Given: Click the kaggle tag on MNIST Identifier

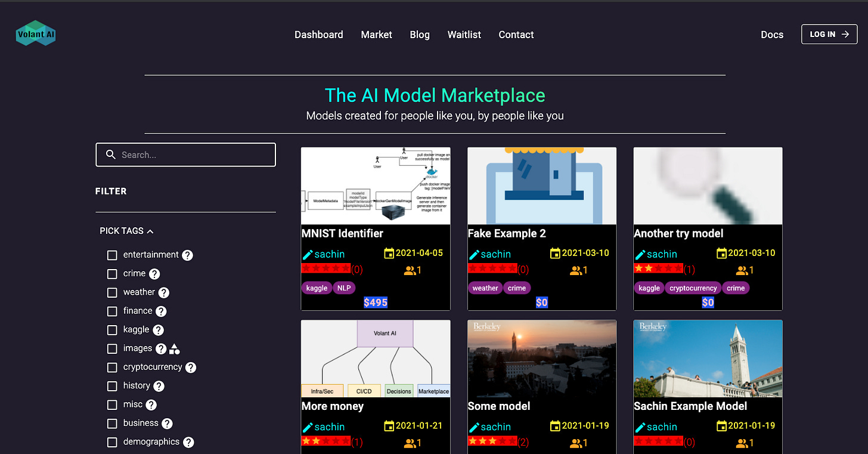Looking at the screenshot, I should (x=317, y=288).
